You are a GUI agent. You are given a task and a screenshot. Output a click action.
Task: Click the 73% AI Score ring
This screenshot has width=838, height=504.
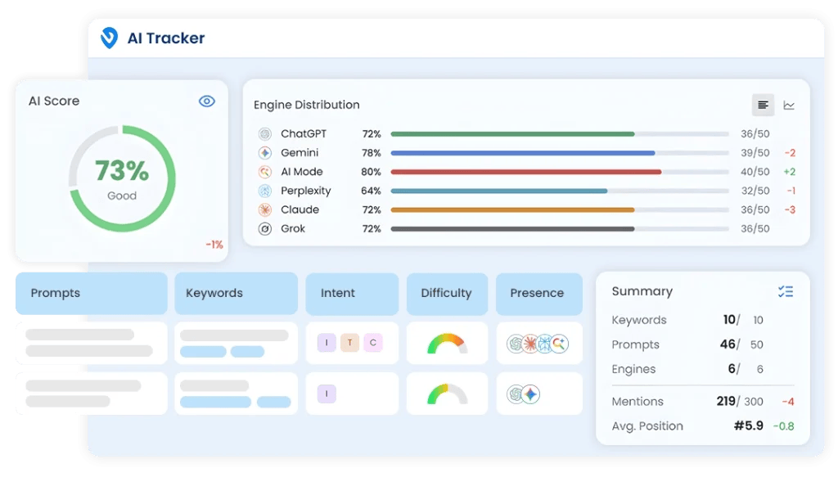coord(123,178)
